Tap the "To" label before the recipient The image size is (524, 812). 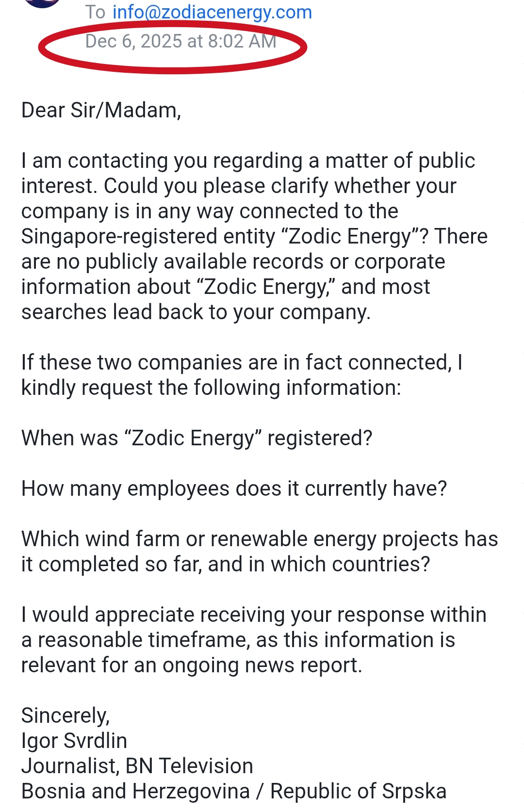(x=95, y=12)
